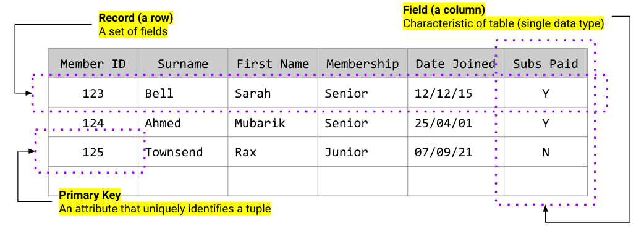Click the date 25/04/01 cell
Viewport: 644px width, 231px height.
click(x=456, y=123)
